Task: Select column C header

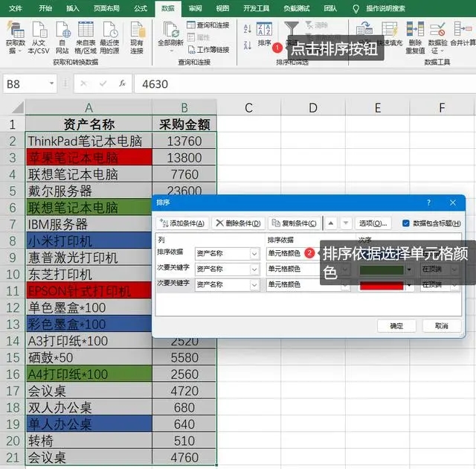Action: pyautogui.click(x=249, y=108)
